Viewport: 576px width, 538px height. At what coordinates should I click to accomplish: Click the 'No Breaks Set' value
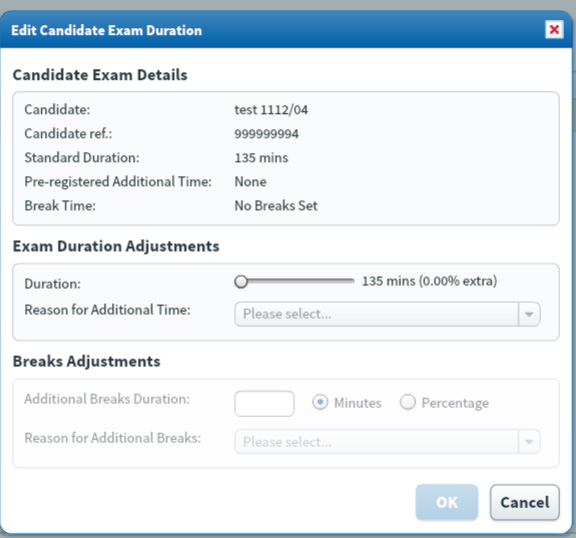(276, 206)
